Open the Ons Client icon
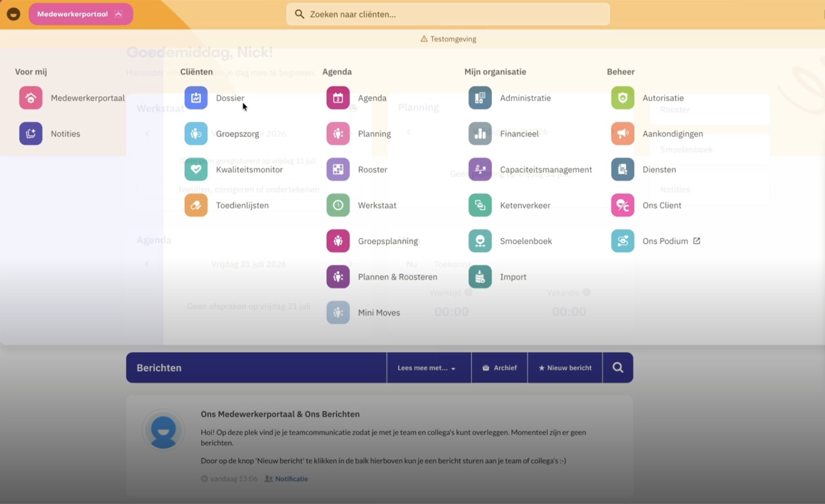This screenshot has width=825, height=504. [x=623, y=205]
